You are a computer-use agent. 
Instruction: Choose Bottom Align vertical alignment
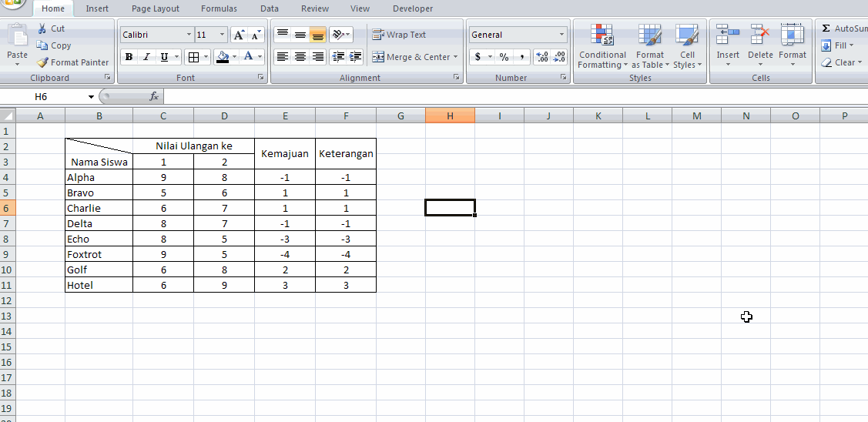click(318, 35)
